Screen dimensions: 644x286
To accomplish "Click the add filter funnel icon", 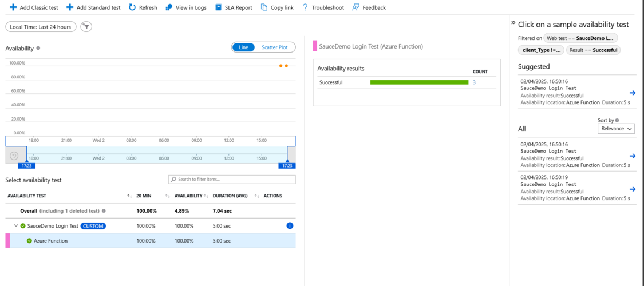I will pos(86,27).
